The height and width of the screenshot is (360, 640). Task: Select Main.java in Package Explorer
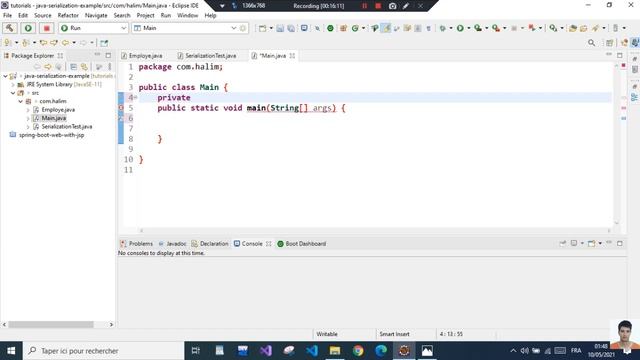(x=53, y=118)
